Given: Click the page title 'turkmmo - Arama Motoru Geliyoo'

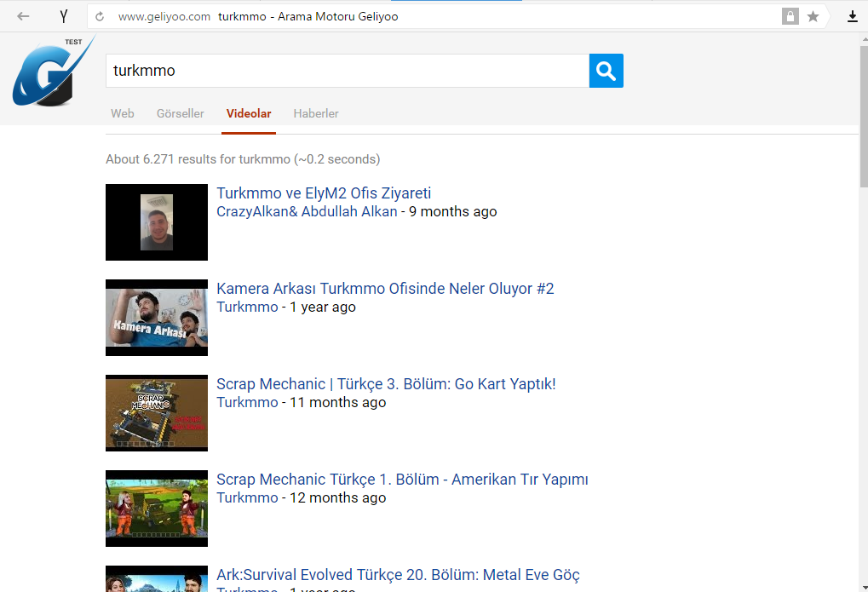Looking at the screenshot, I should [308, 17].
